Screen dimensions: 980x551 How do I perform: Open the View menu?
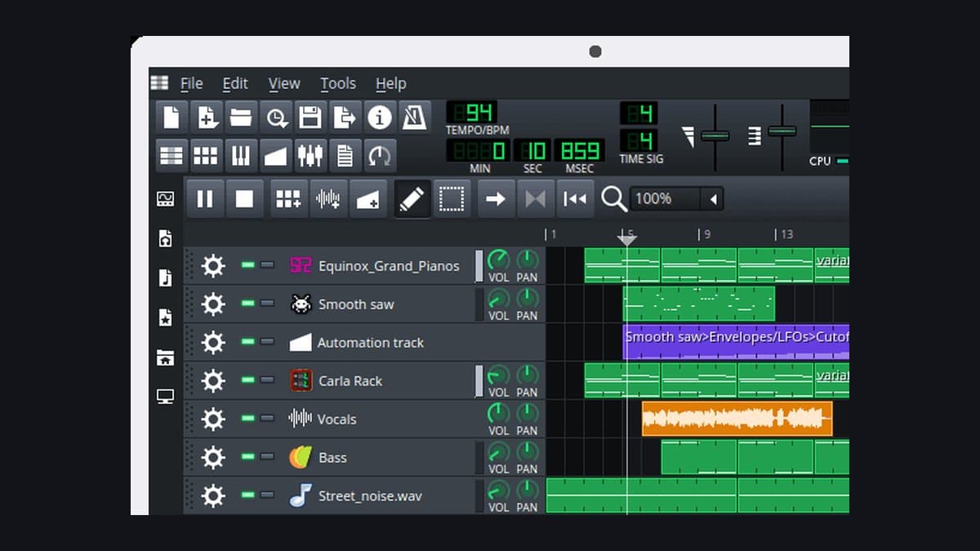tap(284, 83)
